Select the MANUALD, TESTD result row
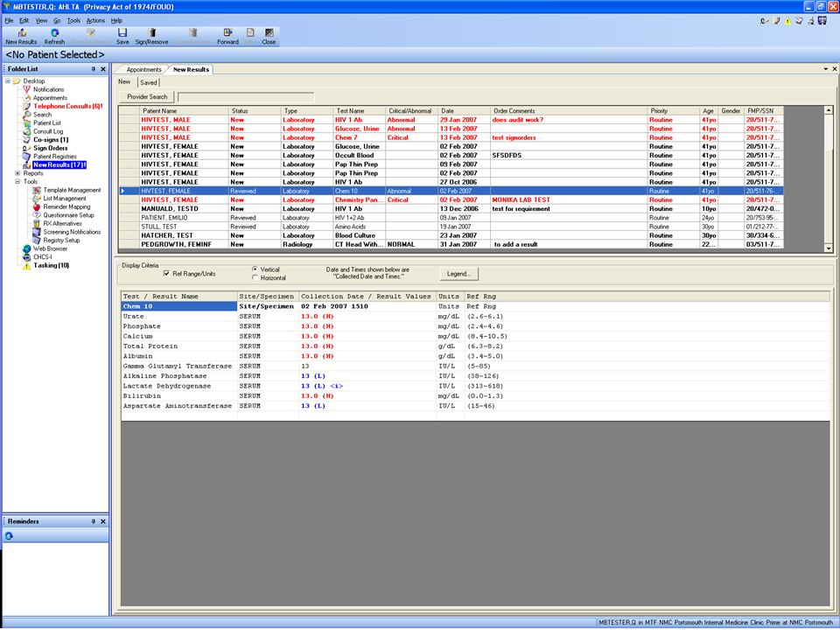Screen dimensions: 840x630 pos(451,209)
